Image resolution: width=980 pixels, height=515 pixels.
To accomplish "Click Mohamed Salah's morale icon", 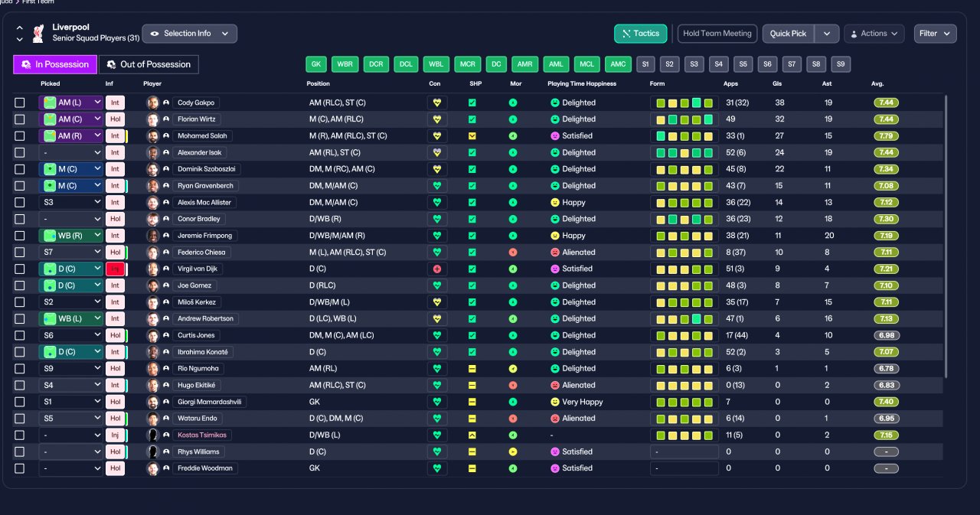I will (513, 135).
